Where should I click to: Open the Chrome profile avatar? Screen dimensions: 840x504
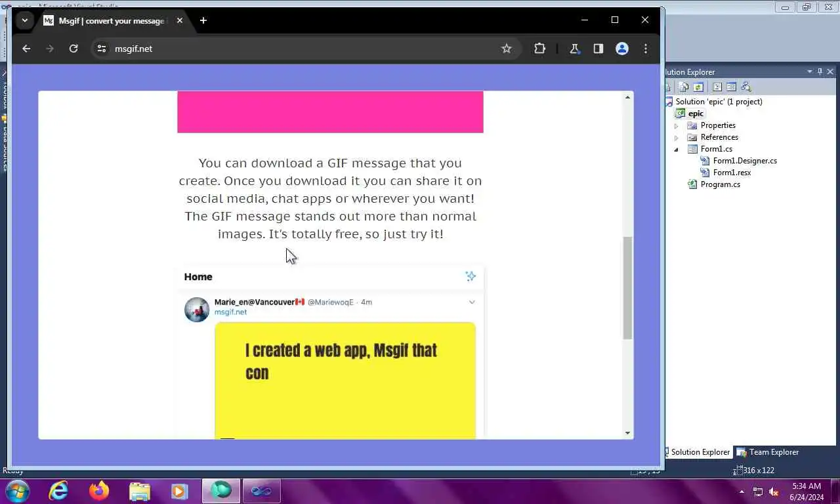[622, 49]
